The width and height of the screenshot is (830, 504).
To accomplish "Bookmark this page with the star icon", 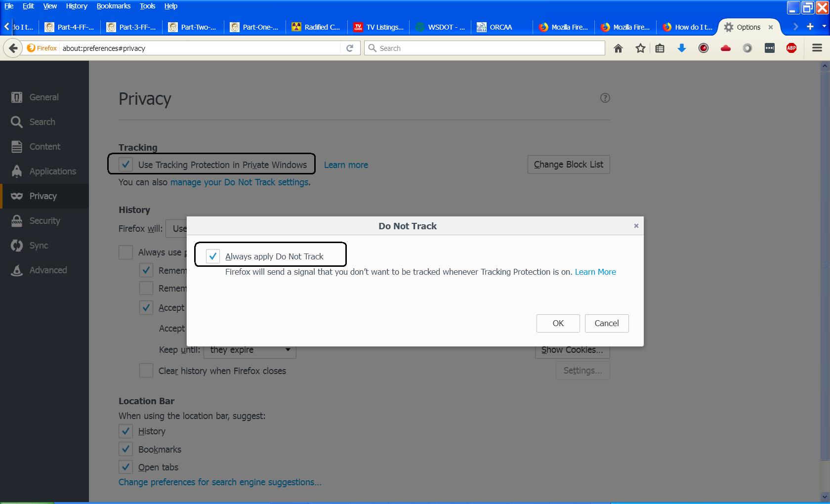I will coord(640,48).
